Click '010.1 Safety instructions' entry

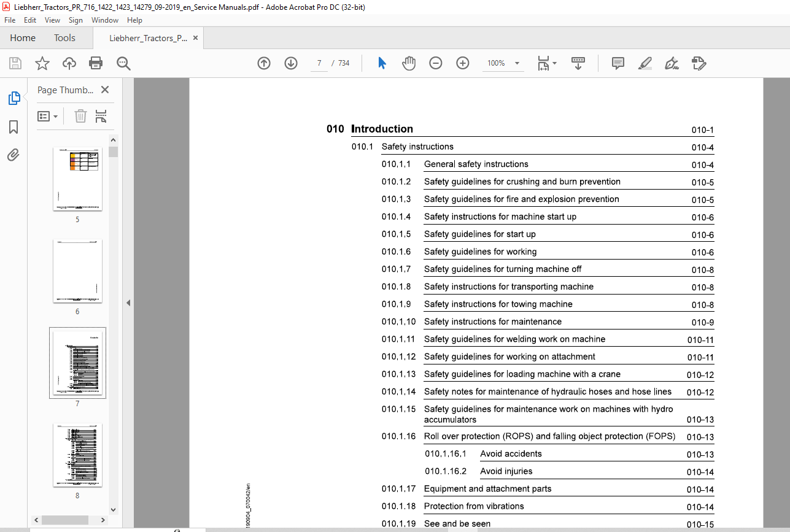coord(403,147)
